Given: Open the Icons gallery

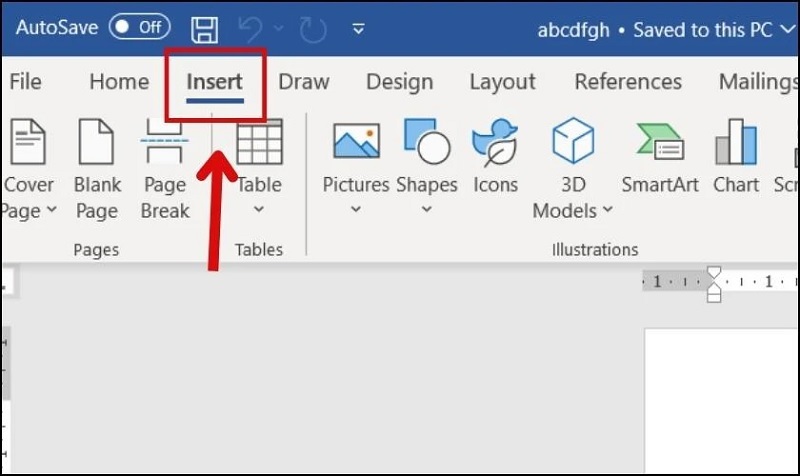Looking at the screenshot, I should coord(495,158).
